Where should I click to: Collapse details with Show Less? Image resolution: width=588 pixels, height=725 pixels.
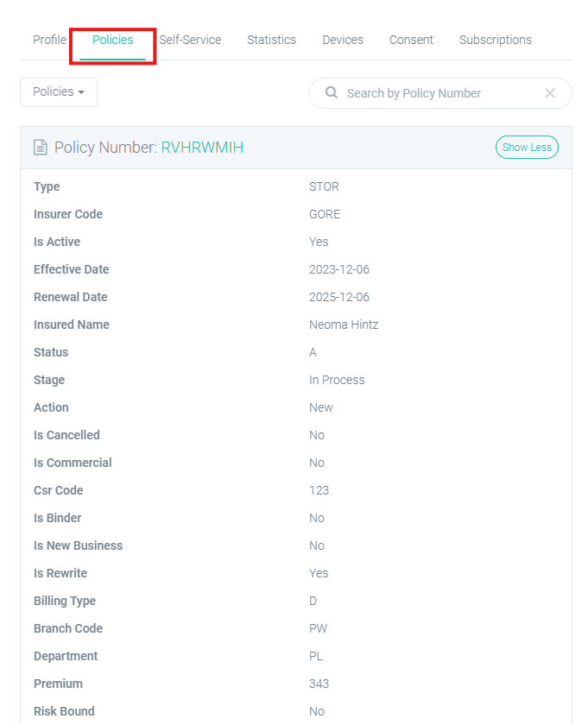tap(527, 148)
